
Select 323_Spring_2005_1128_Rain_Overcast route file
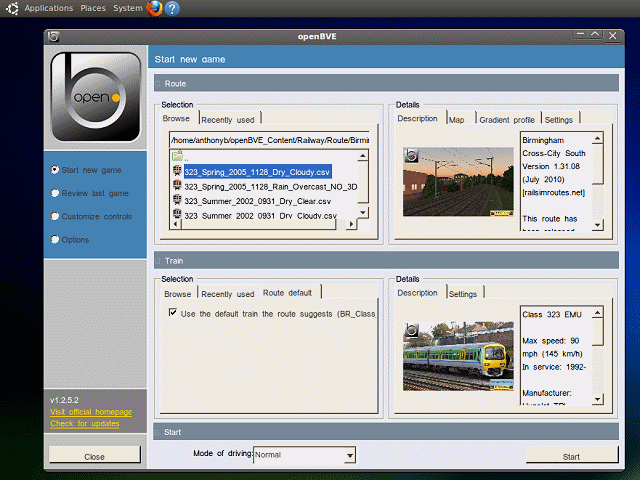pyautogui.click(x=271, y=187)
